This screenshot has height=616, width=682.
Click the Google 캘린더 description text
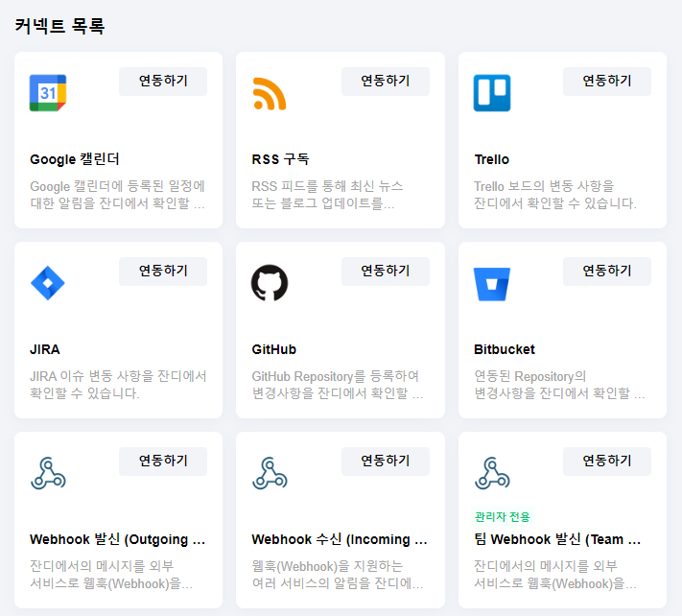point(117,195)
